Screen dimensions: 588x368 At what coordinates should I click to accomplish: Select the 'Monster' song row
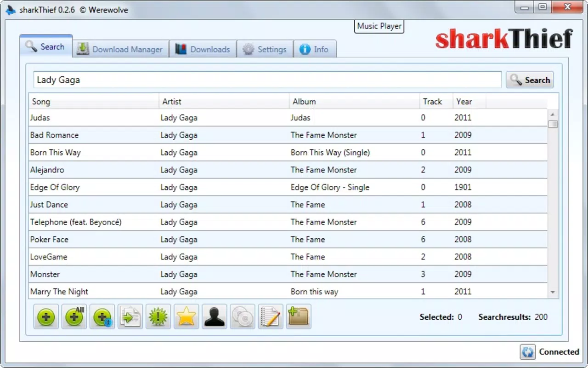pos(288,274)
